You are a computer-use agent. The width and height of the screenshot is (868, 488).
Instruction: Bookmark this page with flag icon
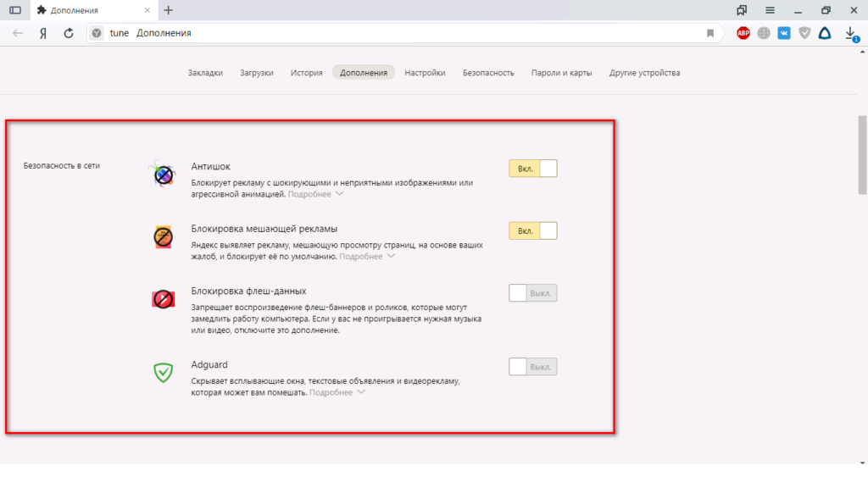pyautogui.click(x=710, y=33)
